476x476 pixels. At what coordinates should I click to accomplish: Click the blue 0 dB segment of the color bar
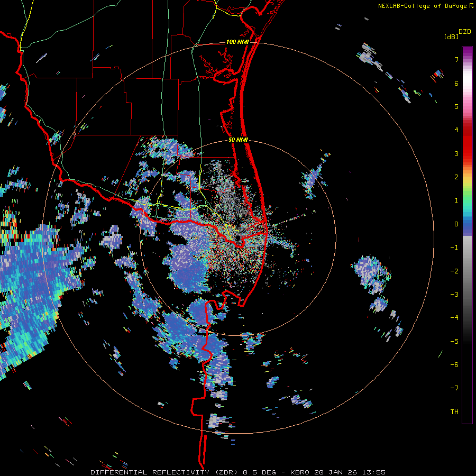467,224
